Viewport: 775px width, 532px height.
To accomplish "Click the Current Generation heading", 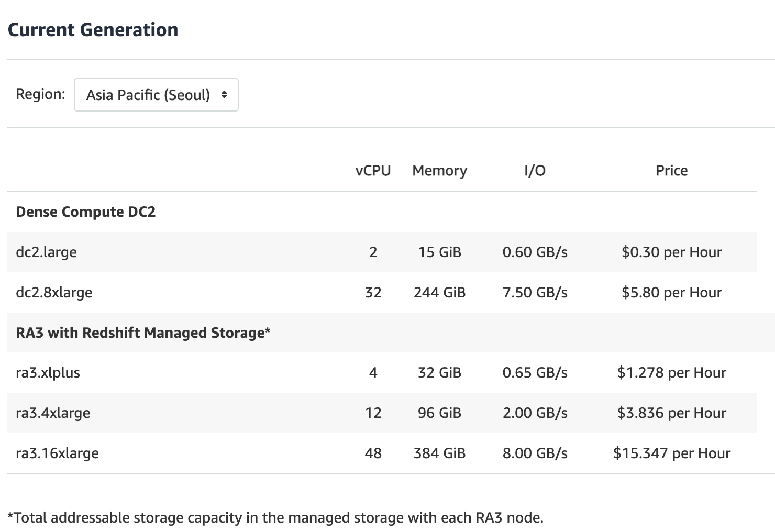I will [x=93, y=30].
